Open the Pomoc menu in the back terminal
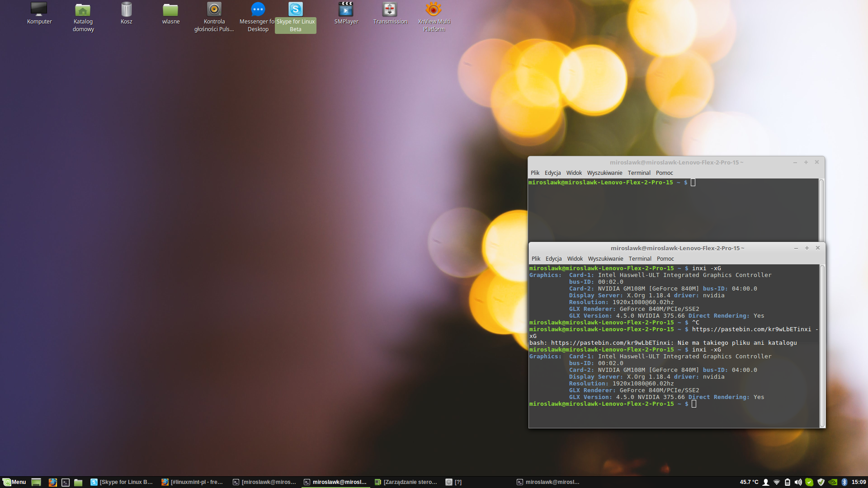 [665, 173]
